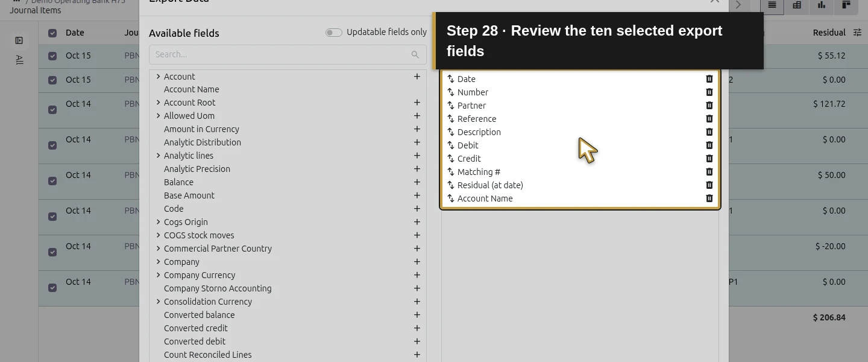Click the Matching # selected field
868x362 pixels.
tap(479, 172)
